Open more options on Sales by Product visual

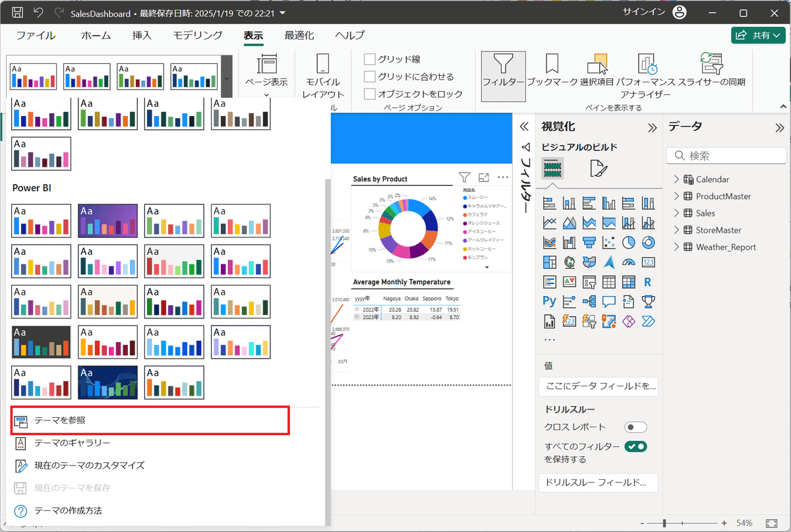[503, 177]
